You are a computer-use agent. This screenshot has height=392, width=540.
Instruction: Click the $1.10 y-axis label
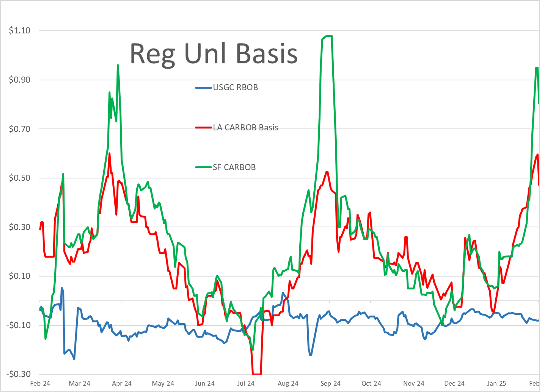point(20,30)
